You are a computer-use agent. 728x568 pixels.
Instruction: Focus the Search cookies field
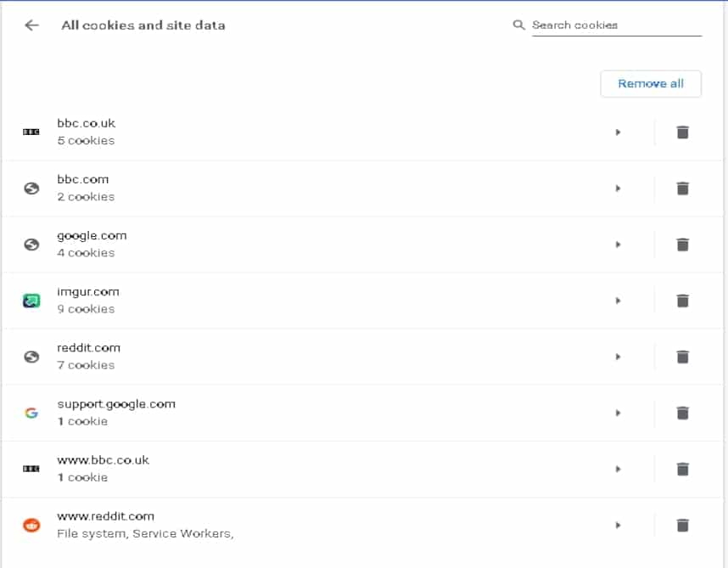click(617, 25)
